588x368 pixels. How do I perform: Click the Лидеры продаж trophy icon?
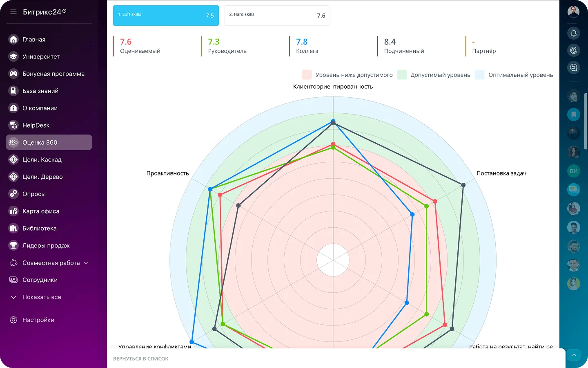[x=13, y=245]
